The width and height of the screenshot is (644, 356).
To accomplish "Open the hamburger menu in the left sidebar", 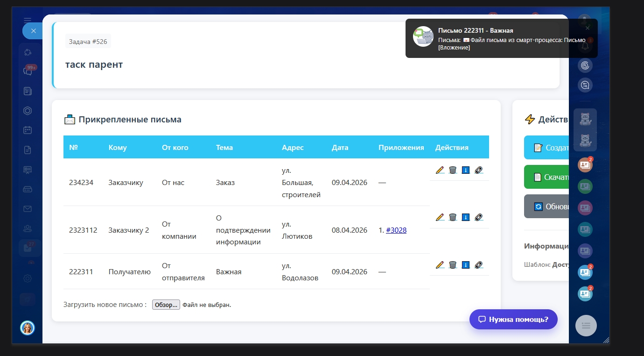I will tap(28, 20).
